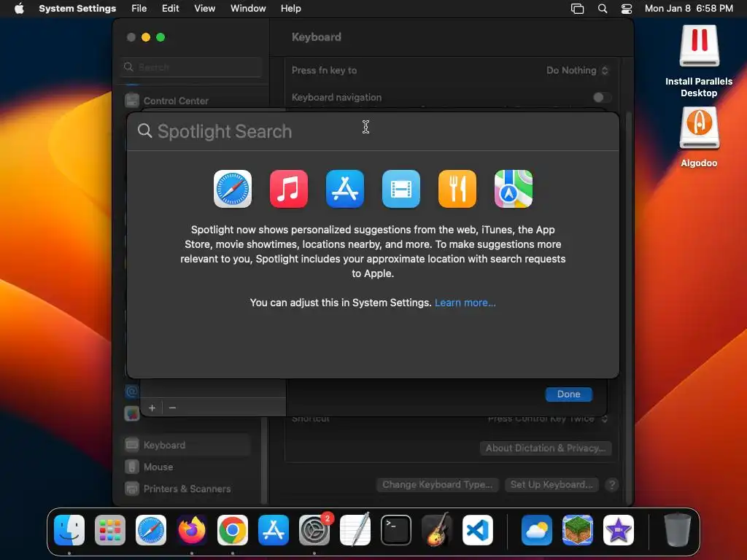This screenshot has width=747, height=560.
Task: Click the App Store icon in Spotlight panel
Action: (x=345, y=189)
